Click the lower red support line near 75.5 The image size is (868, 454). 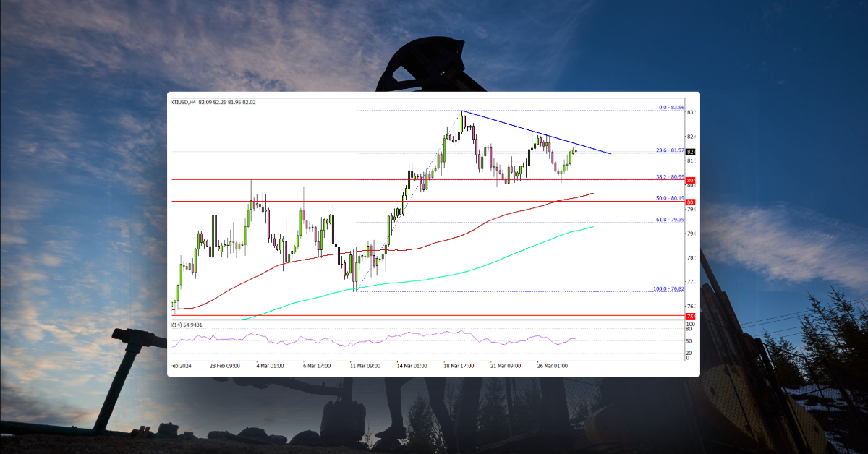pyautogui.click(x=434, y=316)
